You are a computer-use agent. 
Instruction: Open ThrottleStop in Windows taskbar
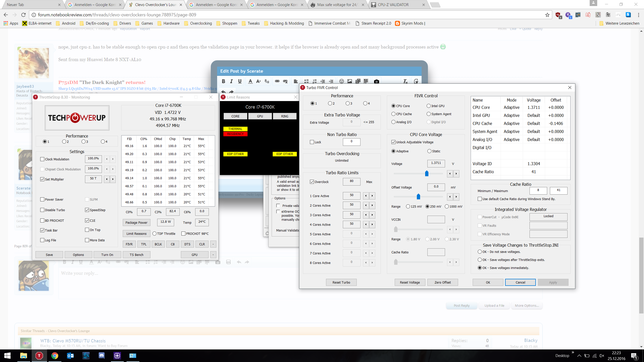point(39,355)
